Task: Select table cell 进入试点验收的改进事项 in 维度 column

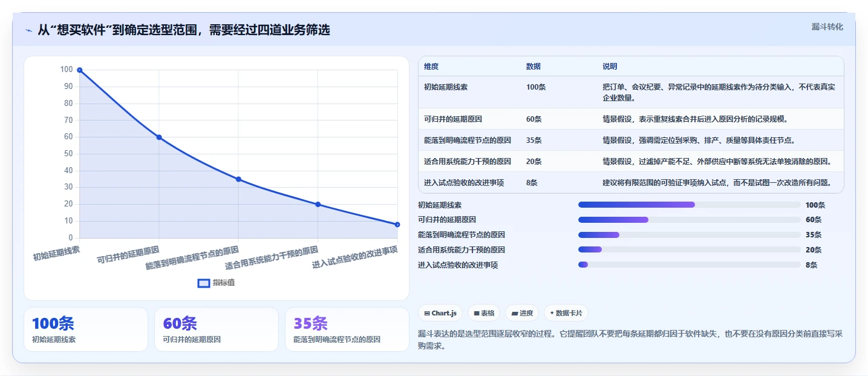Action: [x=464, y=183]
